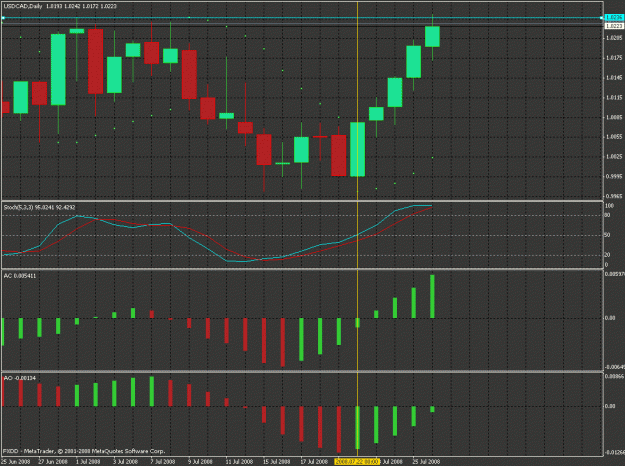Click the Stochastic 80 level label
This screenshot has width=625, height=466.
click(x=607, y=215)
